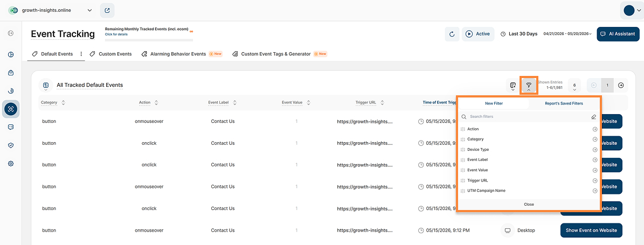Image resolution: width=644 pixels, height=245 pixels.
Task: Click the refresh data icon
Action: (x=452, y=34)
